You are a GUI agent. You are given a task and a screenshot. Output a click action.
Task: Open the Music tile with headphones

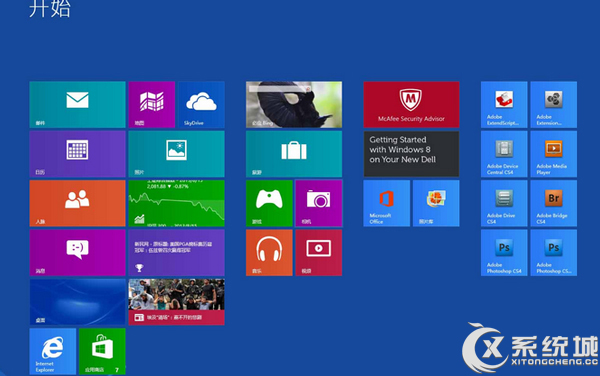coord(269,252)
